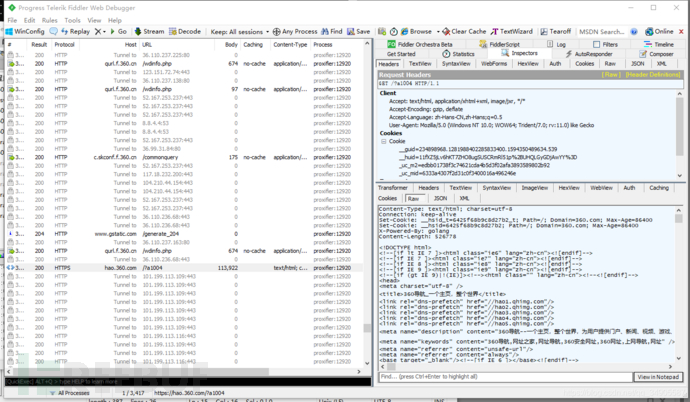690x402 pixels.
Task: Select the request SyntaxView tab
Action: tap(456, 64)
